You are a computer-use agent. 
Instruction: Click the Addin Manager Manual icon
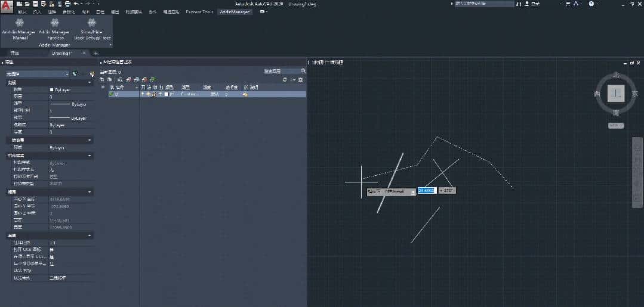click(20, 23)
